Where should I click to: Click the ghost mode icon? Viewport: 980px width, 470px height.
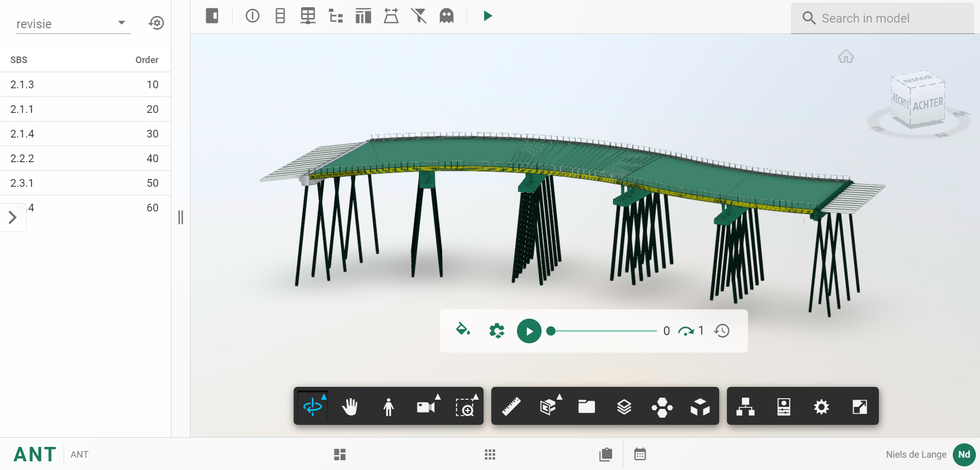click(x=447, y=16)
